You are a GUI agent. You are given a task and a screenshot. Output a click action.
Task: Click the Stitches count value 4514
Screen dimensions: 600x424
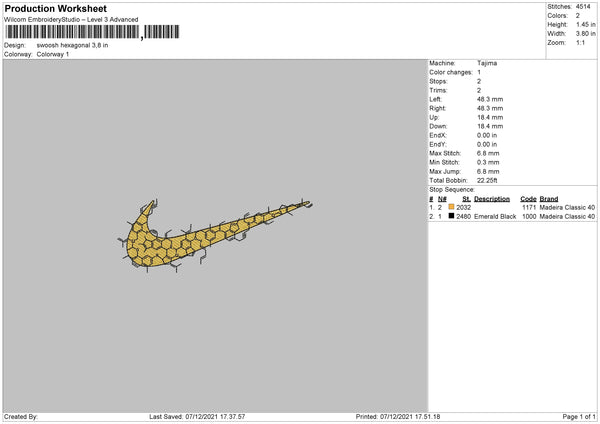coord(583,7)
